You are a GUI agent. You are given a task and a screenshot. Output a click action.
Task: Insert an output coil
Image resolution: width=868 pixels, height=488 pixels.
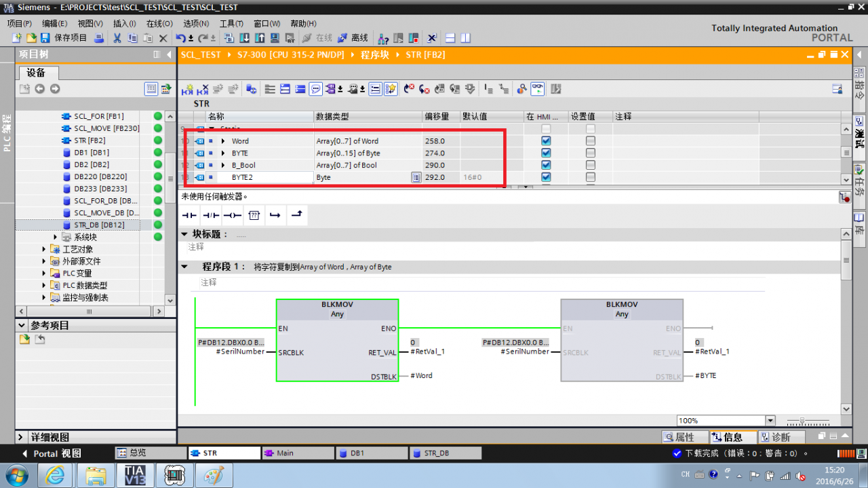233,215
